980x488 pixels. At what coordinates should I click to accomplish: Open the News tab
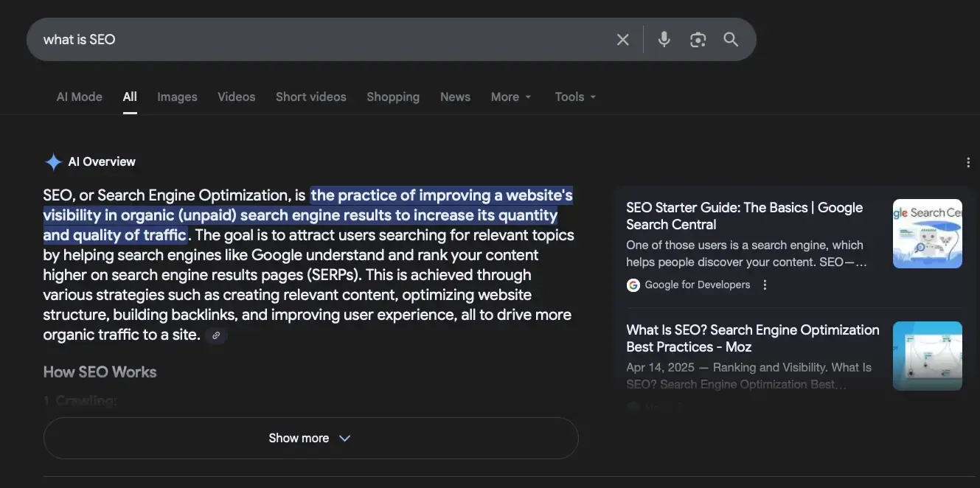[x=455, y=97]
